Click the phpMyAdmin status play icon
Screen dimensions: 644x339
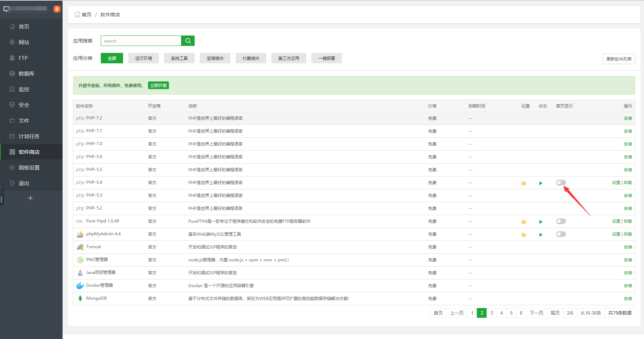(541, 235)
